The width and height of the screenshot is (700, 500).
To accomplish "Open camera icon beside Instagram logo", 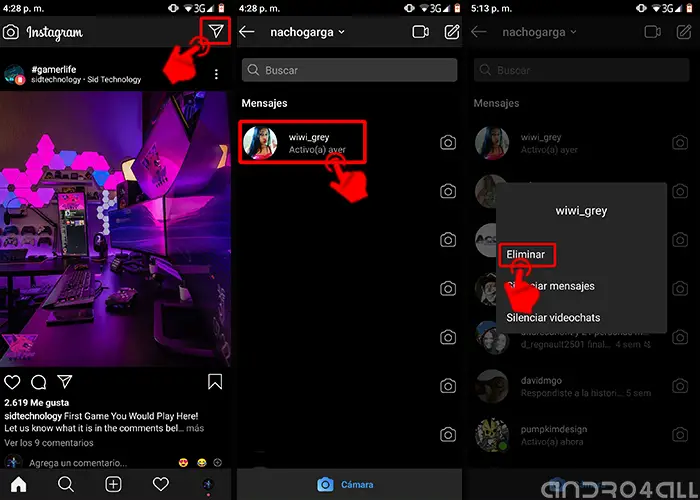I will point(11,32).
